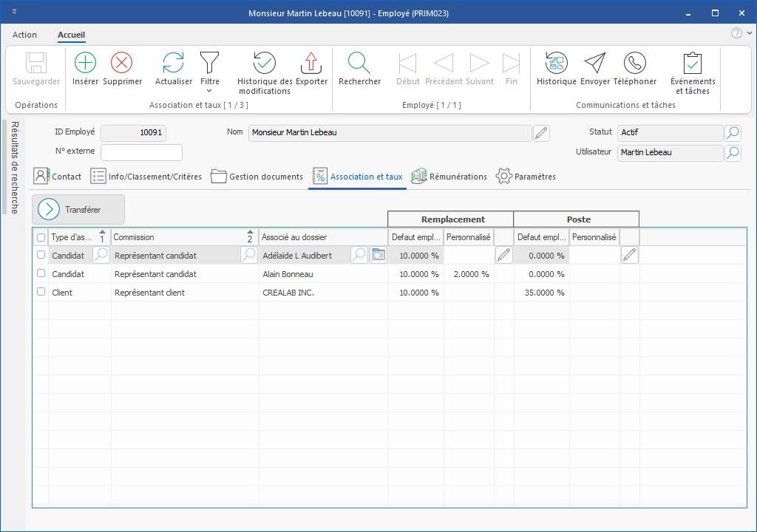Refresh list with Actualiser icon

coord(174,64)
